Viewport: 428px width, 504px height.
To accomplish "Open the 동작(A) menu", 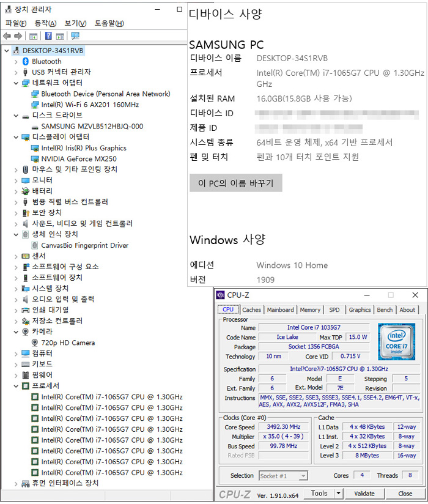I will point(46,23).
